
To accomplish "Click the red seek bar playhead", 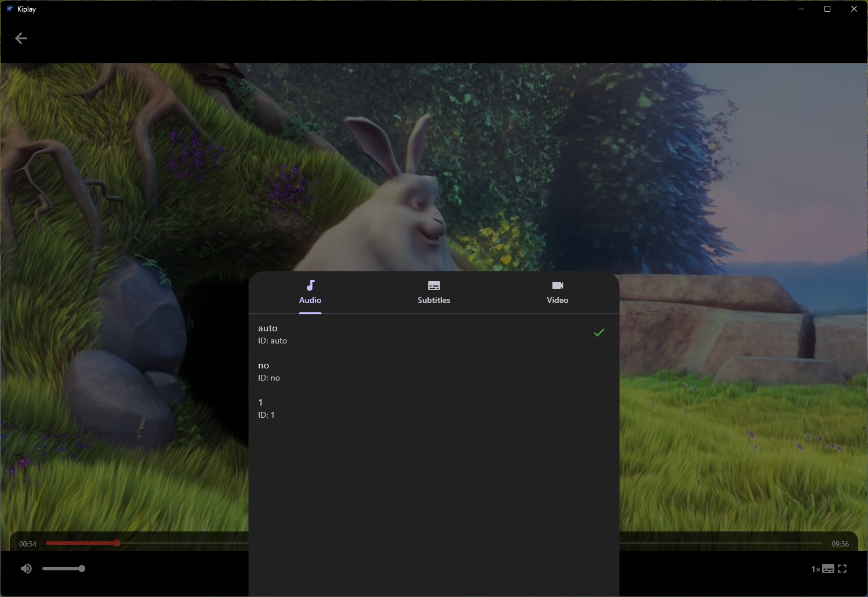I will 117,543.
